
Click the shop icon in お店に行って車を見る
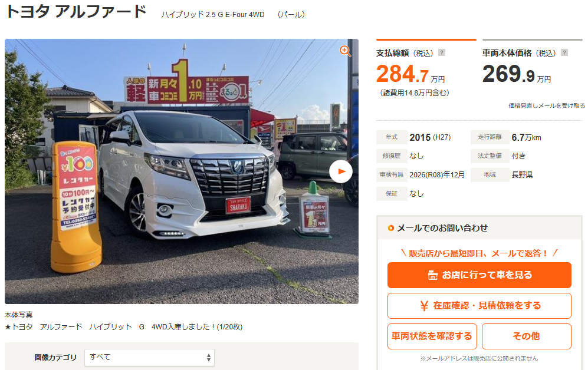pos(433,275)
